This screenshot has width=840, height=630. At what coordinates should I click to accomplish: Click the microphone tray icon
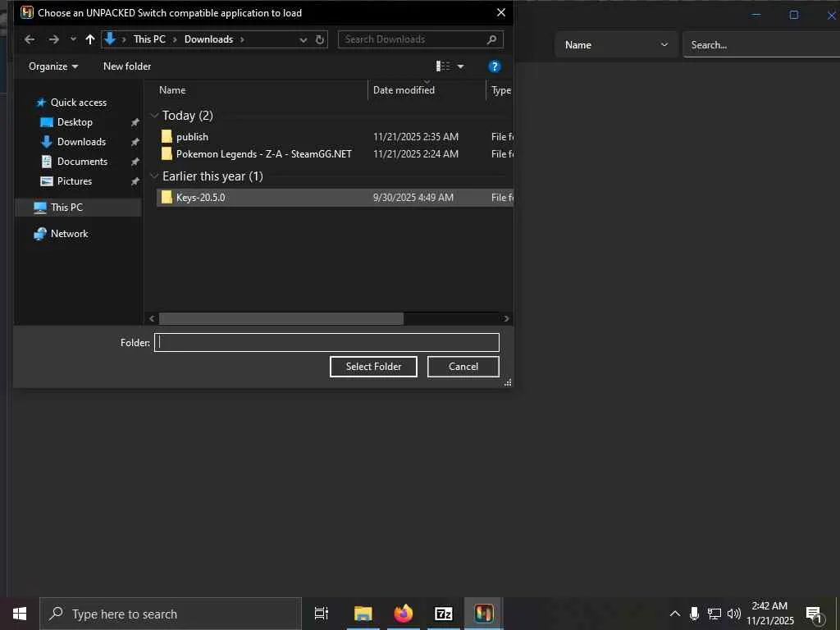pos(694,614)
